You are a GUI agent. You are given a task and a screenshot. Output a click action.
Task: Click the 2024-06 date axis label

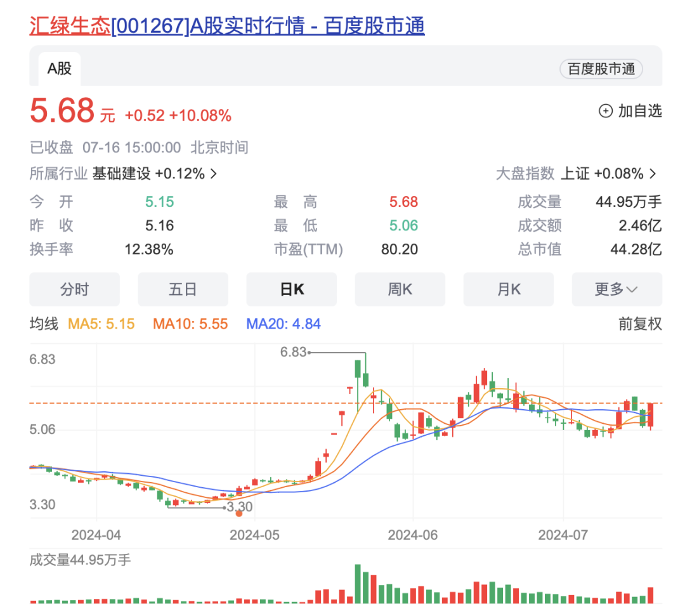(413, 535)
